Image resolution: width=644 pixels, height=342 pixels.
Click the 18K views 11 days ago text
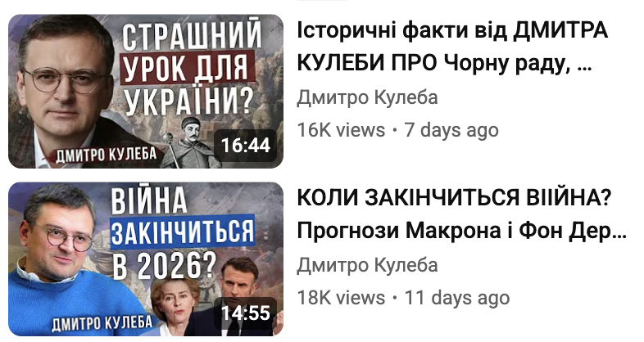[403, 298]
